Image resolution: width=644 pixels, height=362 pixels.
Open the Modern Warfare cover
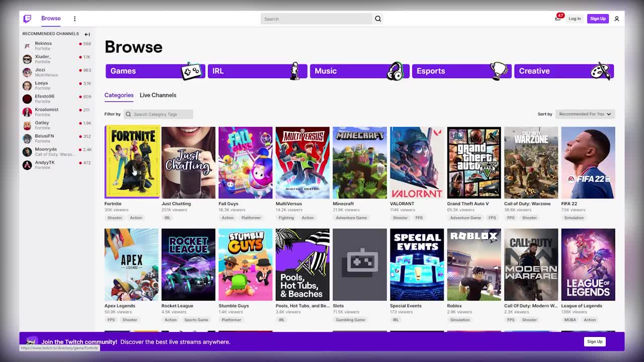[531, 264]
